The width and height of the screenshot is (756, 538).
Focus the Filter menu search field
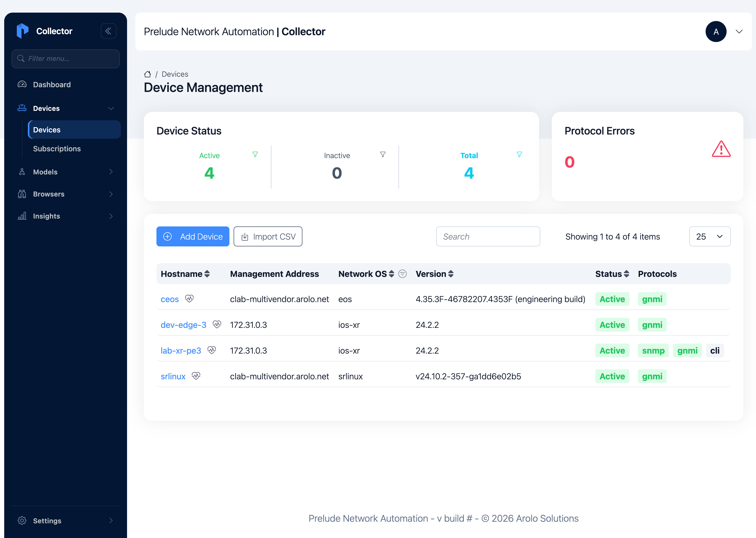point(66,59)
